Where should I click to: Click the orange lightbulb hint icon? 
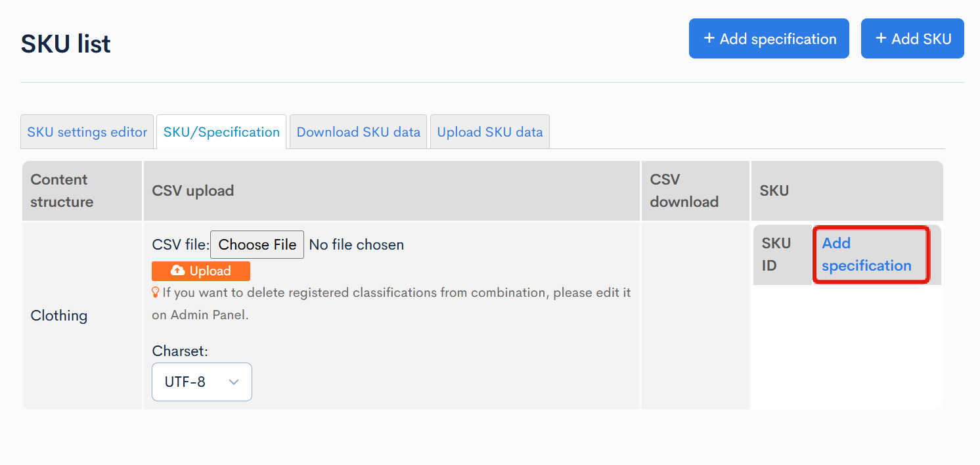[x=156, y=292]
